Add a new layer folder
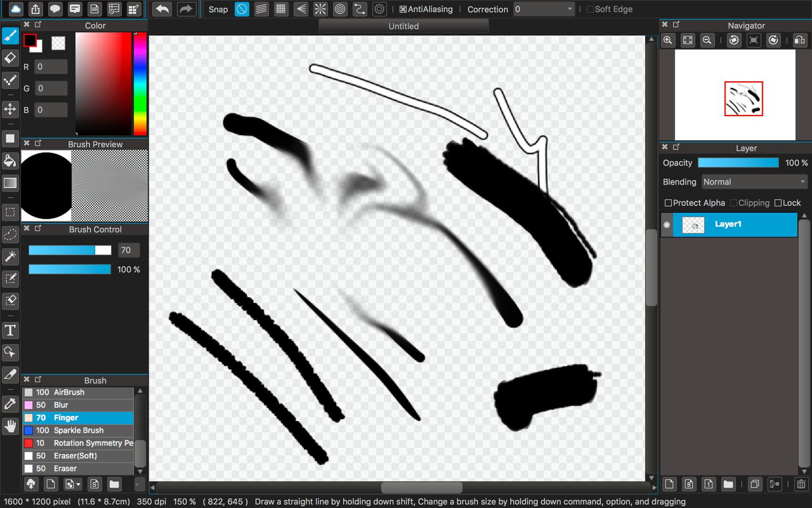 [728, 484]
